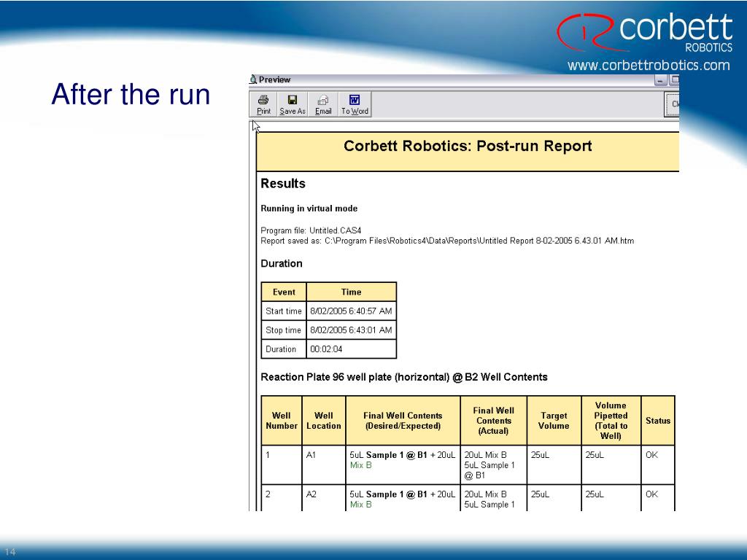The width and height of the screenshot is (747, 560).
Task: Click Final Well Contents (Actual) header
Action: click(494, 421)
